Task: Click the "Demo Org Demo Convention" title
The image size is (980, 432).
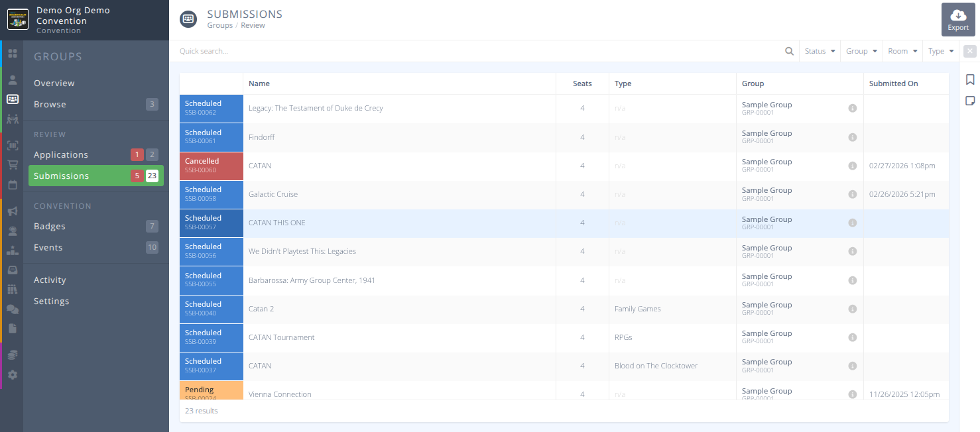Action: coord(73,15)
